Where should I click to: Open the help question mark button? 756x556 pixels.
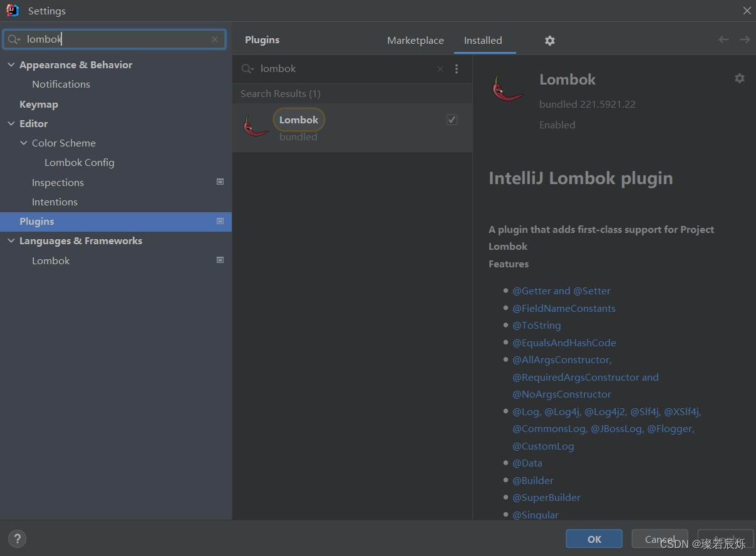point(17,538)
